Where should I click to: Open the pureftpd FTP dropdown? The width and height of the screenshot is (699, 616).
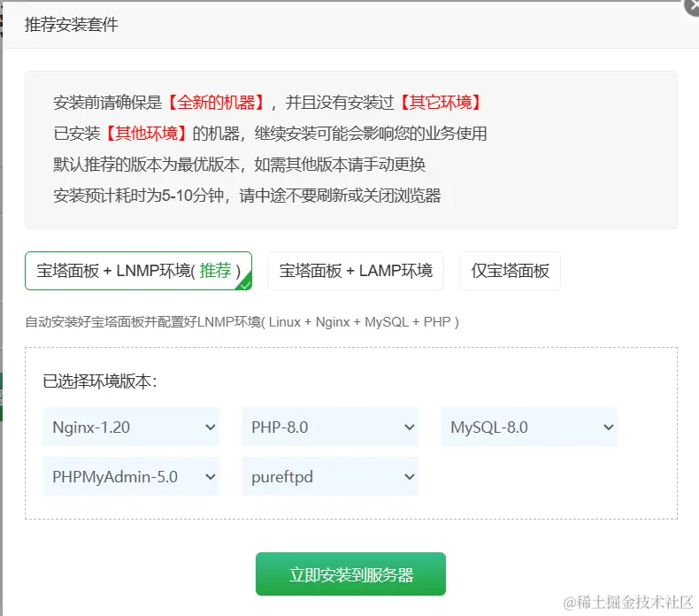pos(330,476)
